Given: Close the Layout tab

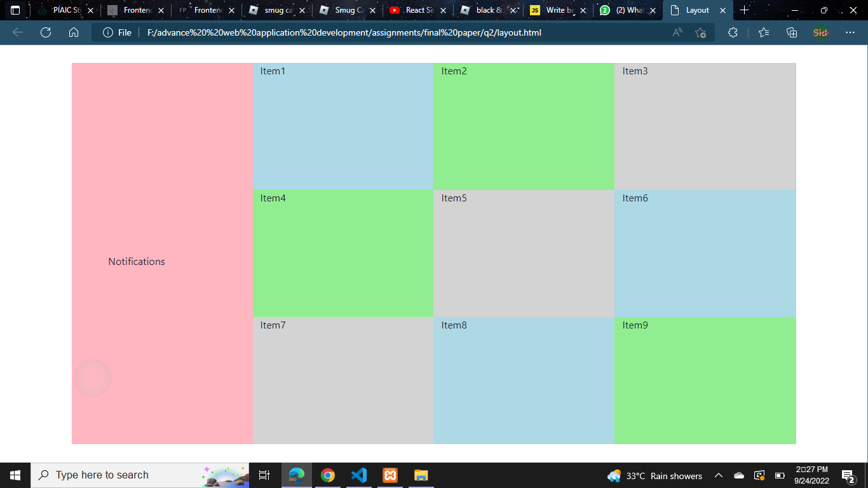Looking at the screenshot, I should (722, 10).
